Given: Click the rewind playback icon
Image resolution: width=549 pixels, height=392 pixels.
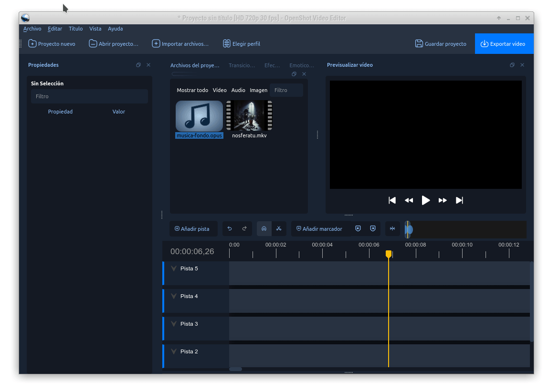Looking at the screenshot, I should click(x=409, y=200).
